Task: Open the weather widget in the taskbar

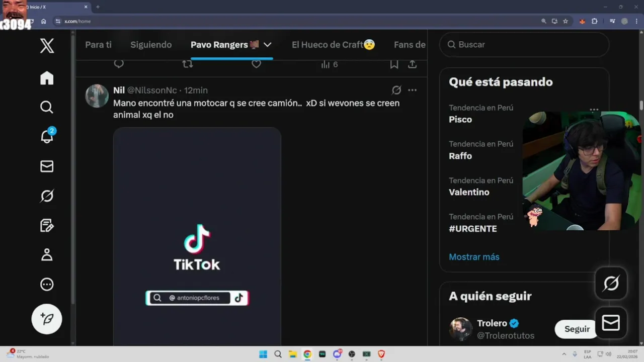Action: [29, 354]
